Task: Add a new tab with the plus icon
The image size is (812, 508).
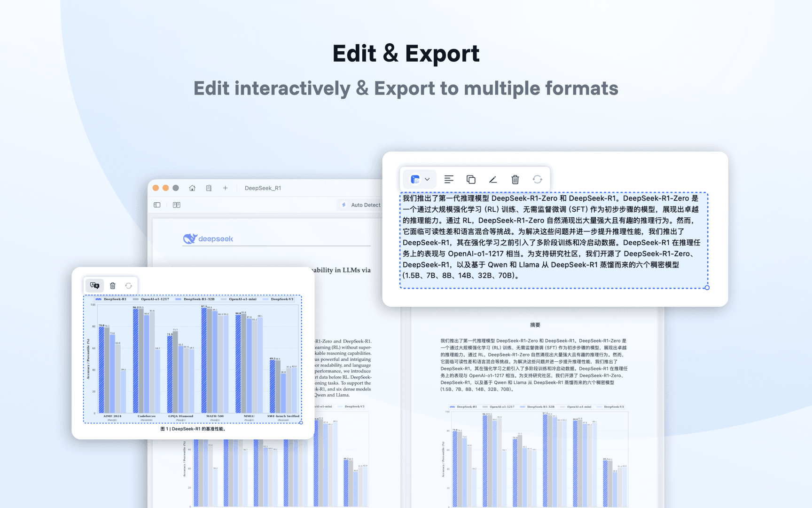Action: coord(226,188)
